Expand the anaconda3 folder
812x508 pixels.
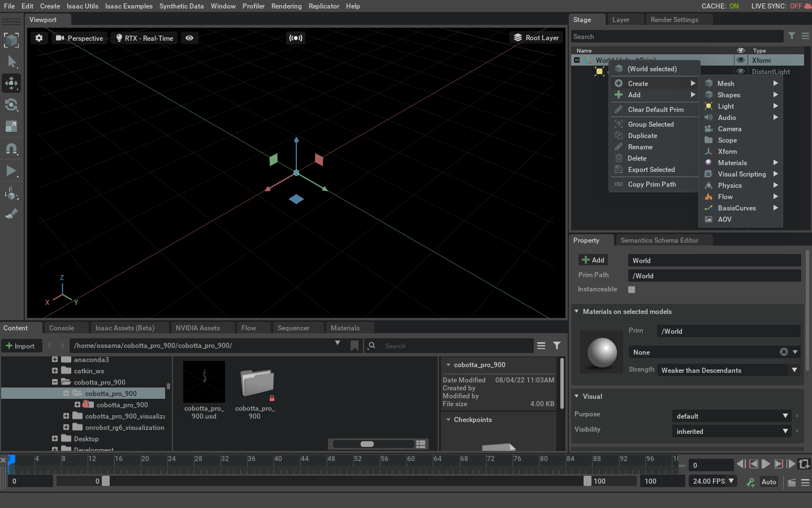[x=55, y=360]
